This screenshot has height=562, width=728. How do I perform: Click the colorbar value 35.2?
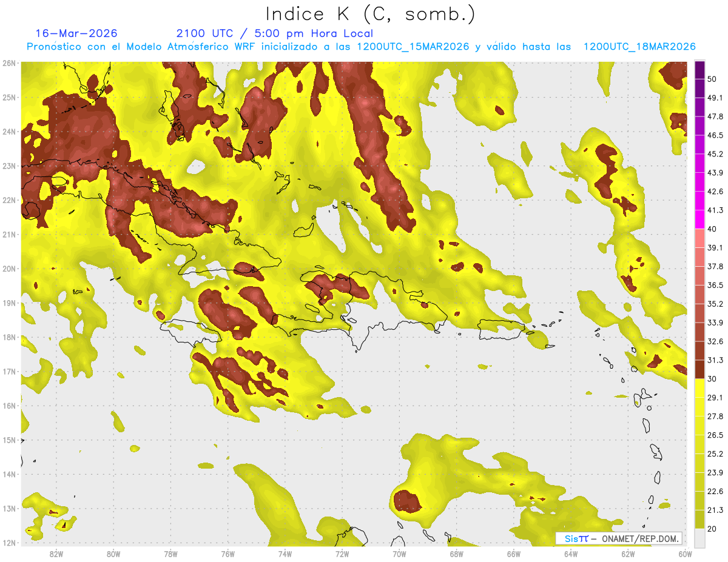pyautogui.click(x=715, y=304)
